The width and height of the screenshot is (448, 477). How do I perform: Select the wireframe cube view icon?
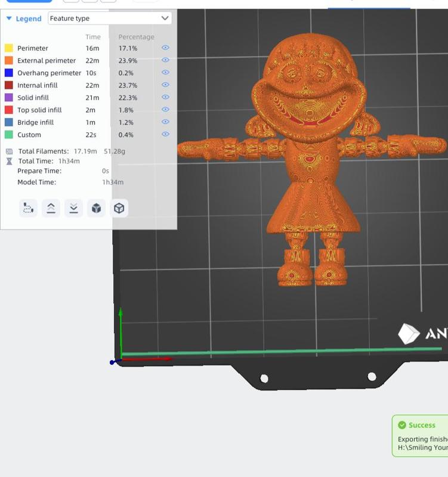pyautogui.click(x=119, y=208)
